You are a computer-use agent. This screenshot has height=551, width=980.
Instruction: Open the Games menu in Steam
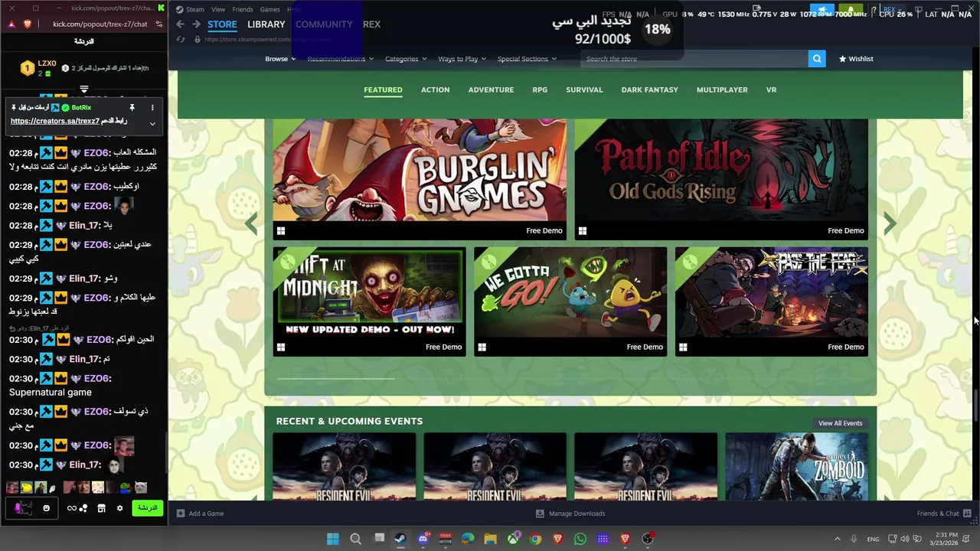[x=269, y=10]
